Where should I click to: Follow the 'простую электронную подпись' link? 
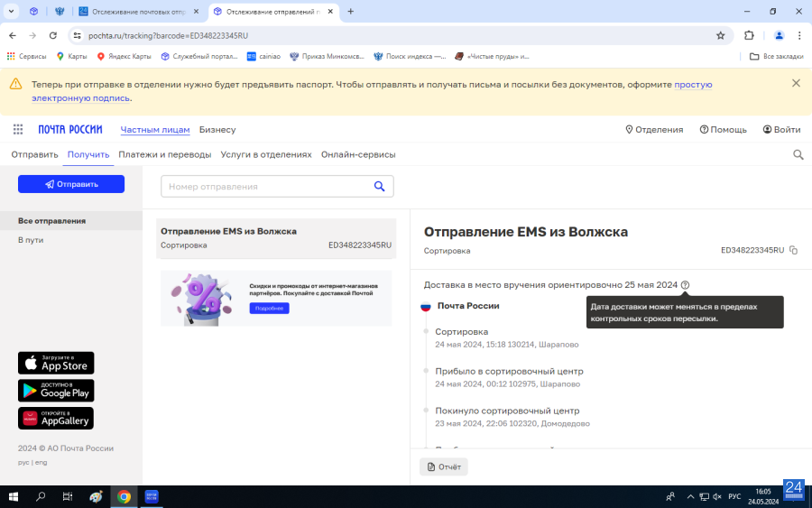coord(372,91)
